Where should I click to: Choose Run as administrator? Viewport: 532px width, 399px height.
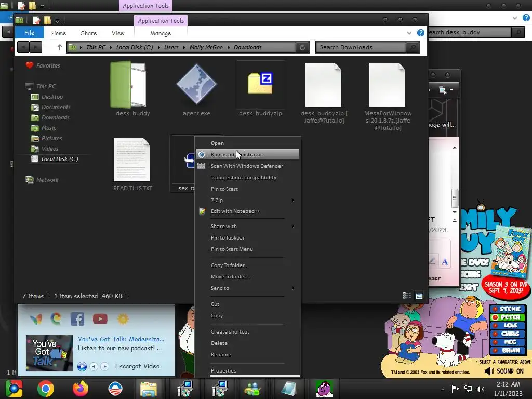click(x=248, y=154)
